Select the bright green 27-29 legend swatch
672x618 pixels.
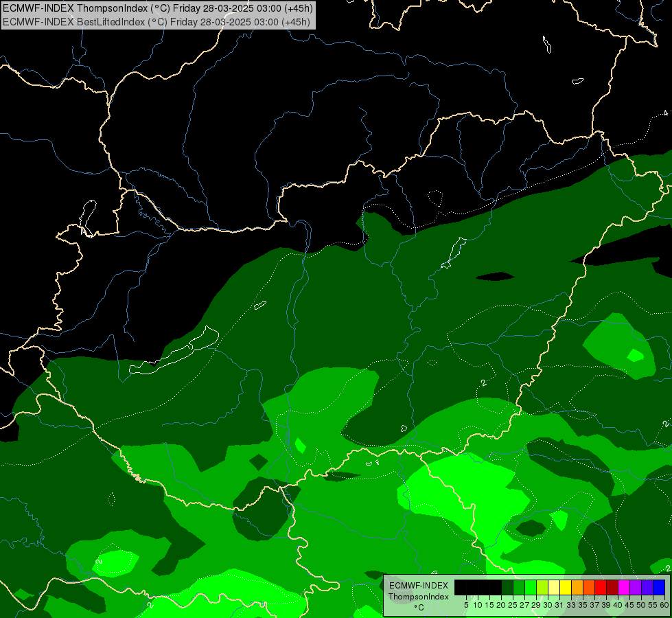click(531, 587)
